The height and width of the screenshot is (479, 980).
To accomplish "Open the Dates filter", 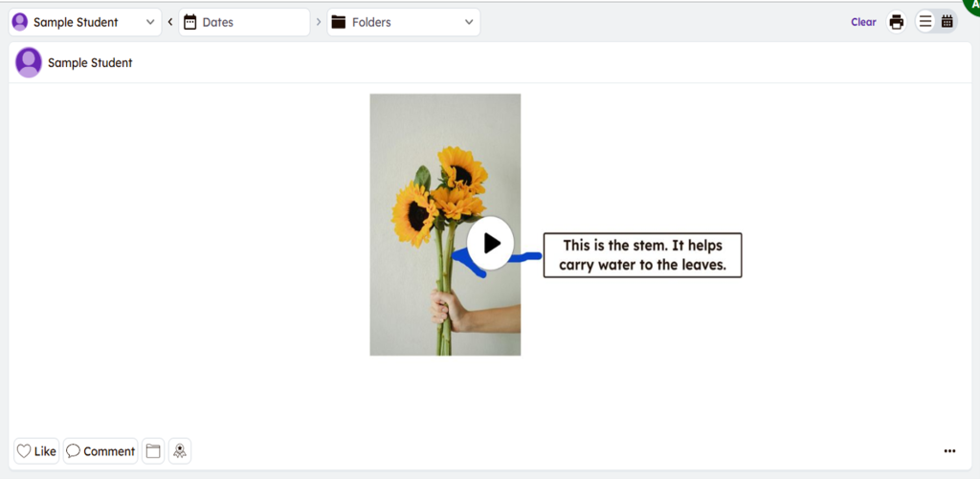I will pos(244,22).
